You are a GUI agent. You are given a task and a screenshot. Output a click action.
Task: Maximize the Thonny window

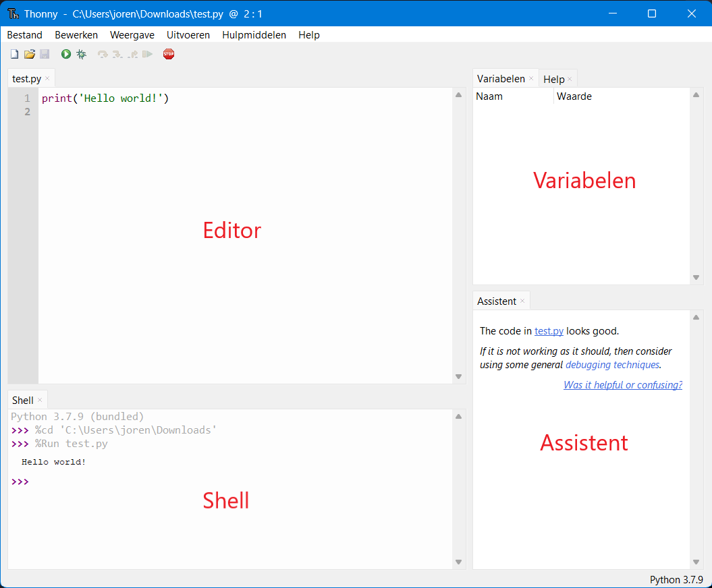point(652,13)
